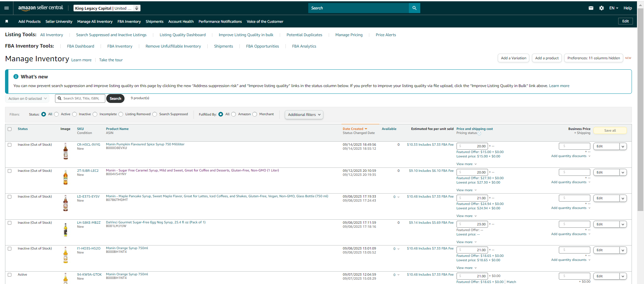Open Add Products in navigation bar
This screenshot has height=284, width=644.
click(30, 21)
